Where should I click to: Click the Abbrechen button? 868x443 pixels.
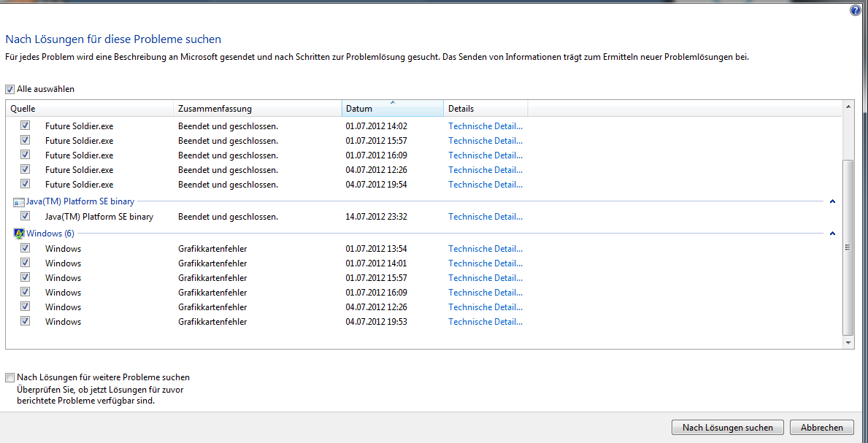(821, 428)
